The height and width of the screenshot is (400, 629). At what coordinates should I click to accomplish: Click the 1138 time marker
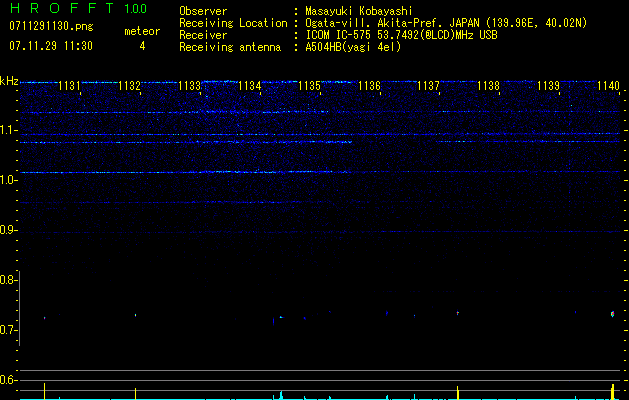(488, 87)
